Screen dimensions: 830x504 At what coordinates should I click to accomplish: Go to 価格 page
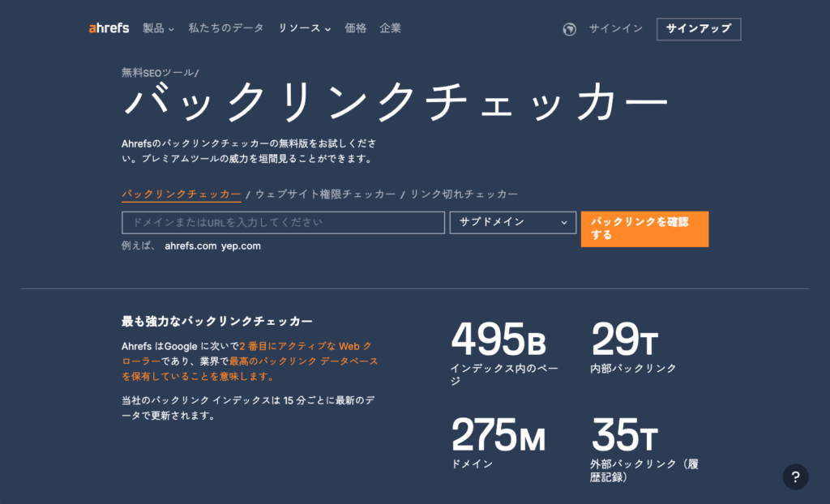coord(356,28)
